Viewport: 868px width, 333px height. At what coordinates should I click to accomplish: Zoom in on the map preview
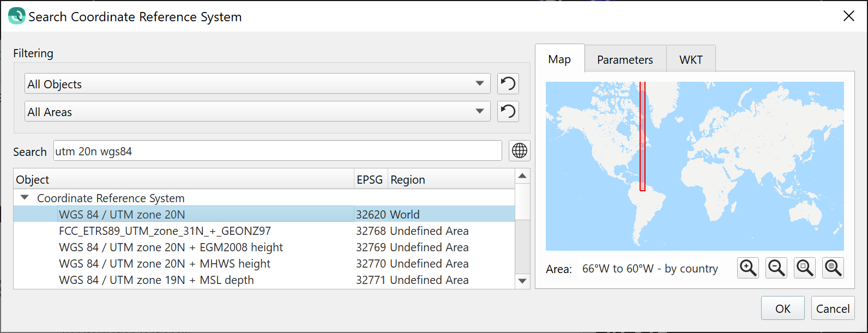748,268
